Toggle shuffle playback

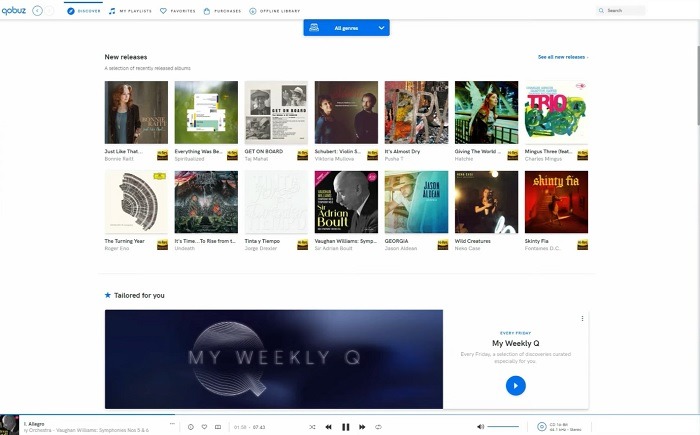312,427
